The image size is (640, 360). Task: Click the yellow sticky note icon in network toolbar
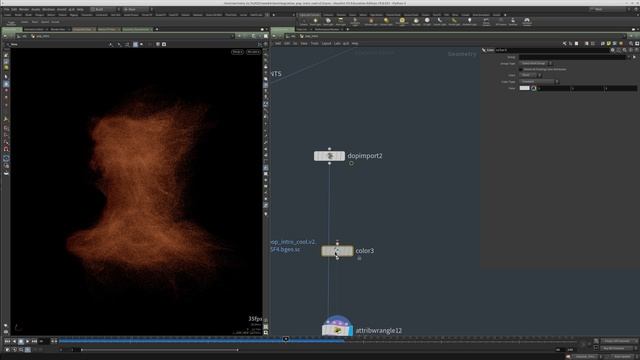pyautogui.click(x=609, y=43)
